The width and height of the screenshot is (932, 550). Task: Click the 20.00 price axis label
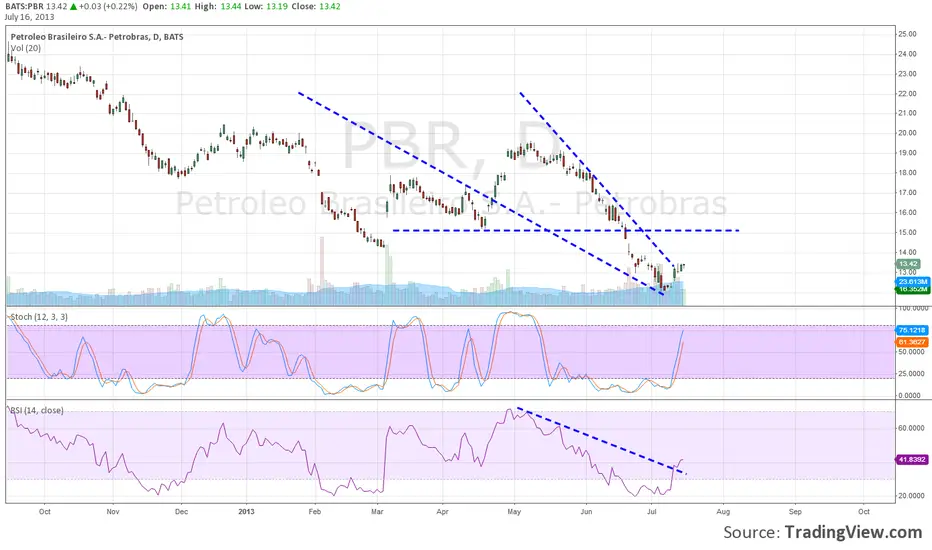pyautogui.click(x=907, y=133)
